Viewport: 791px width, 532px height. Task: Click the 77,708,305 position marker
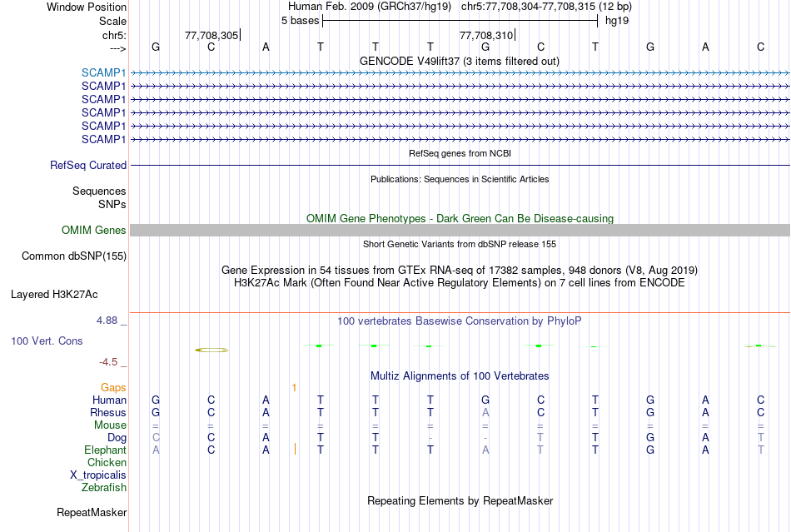(211, 35)
